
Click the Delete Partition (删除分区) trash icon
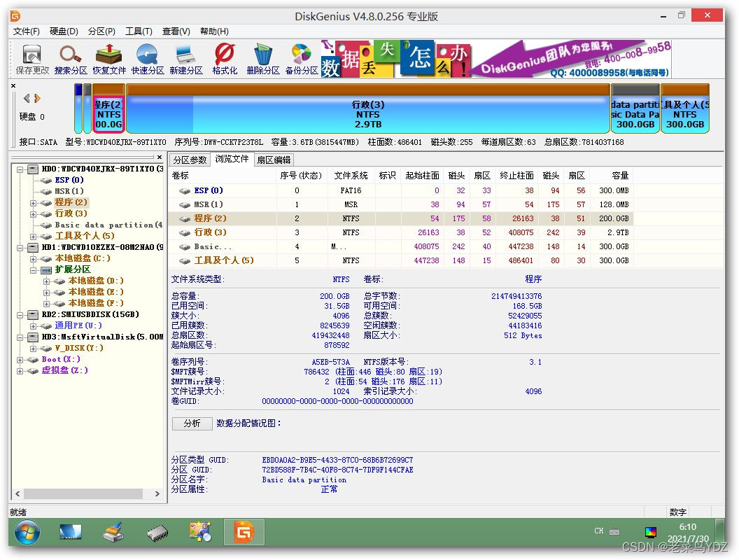click(263, 59)
